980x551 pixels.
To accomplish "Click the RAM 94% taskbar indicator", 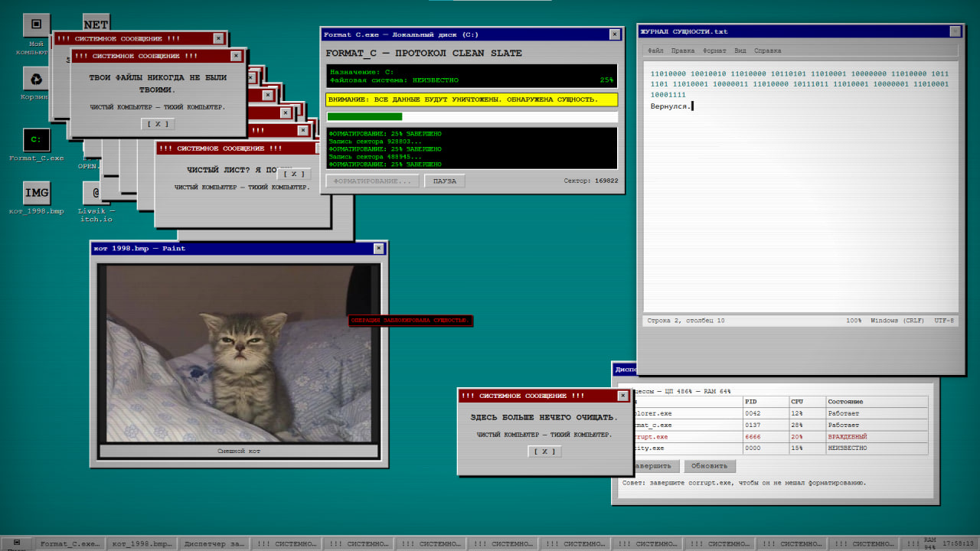I will click(929, 543).
